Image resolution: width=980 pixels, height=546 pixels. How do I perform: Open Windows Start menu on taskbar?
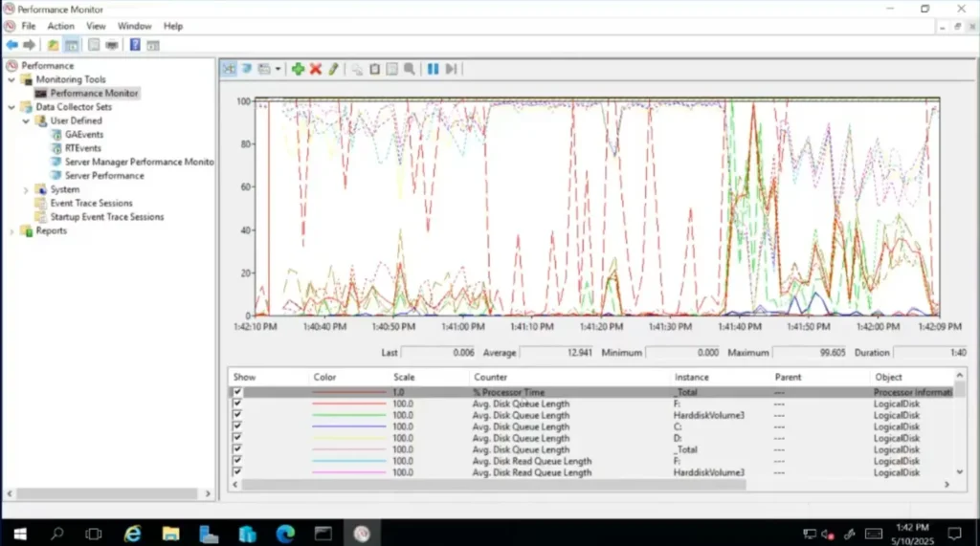pos(19,533)
